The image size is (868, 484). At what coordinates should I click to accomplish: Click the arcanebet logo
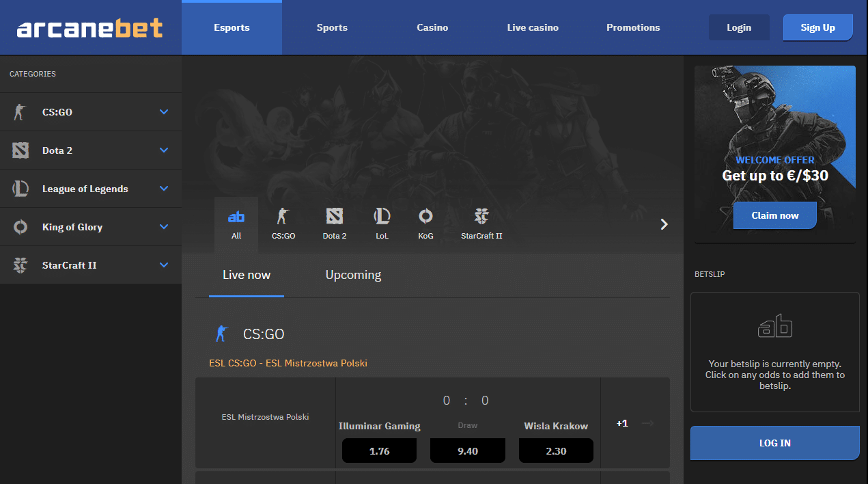point(89,28)
